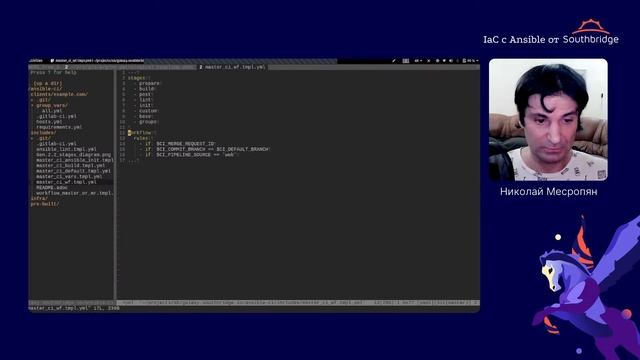Go up with the '(up a dir)' entry

[x=48, y=83]
